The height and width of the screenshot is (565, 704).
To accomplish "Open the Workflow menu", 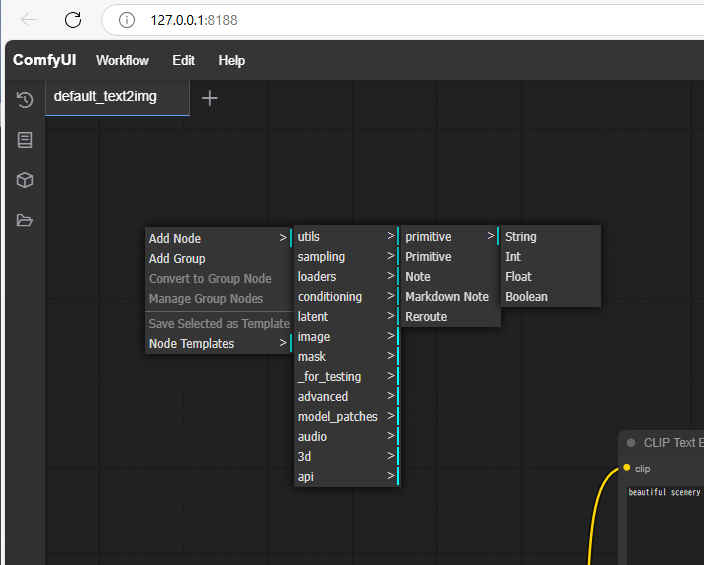I will pos(122,60).
